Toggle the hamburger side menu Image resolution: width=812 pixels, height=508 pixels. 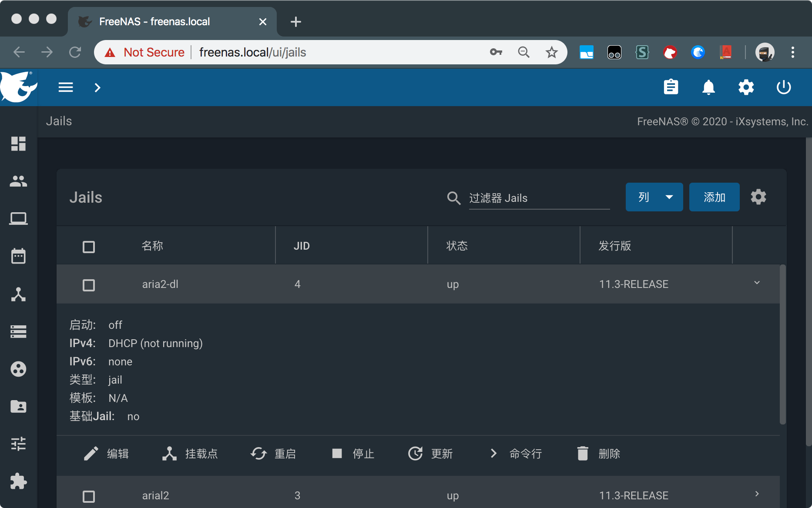(x=66, y=87)
